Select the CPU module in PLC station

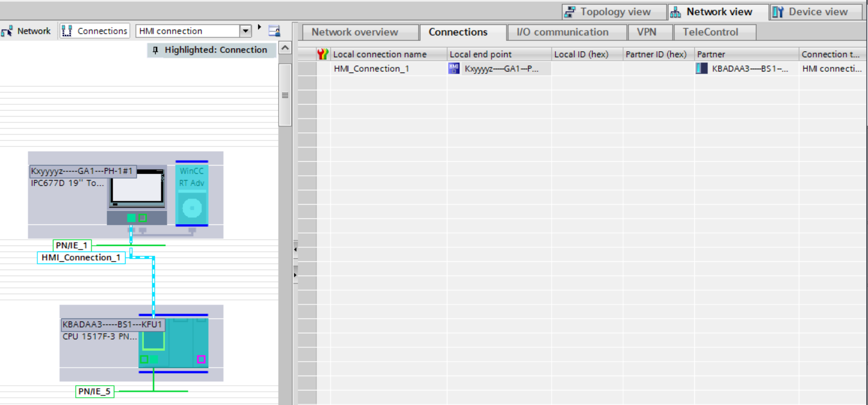click(153, 342)
